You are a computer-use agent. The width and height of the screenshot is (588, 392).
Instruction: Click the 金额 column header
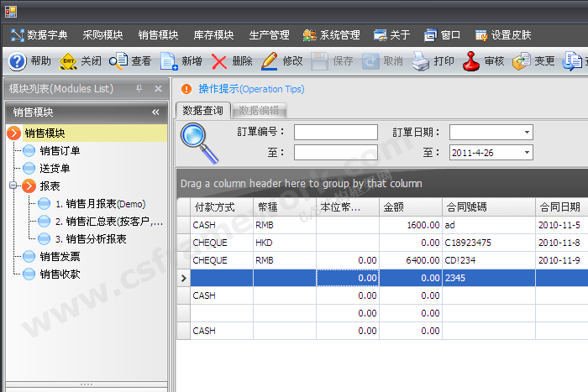click(410, 206)
